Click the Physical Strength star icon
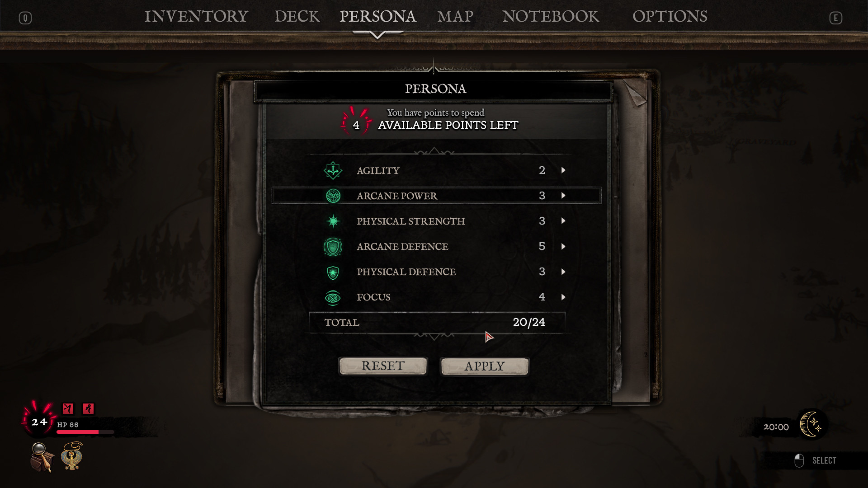 333,221
